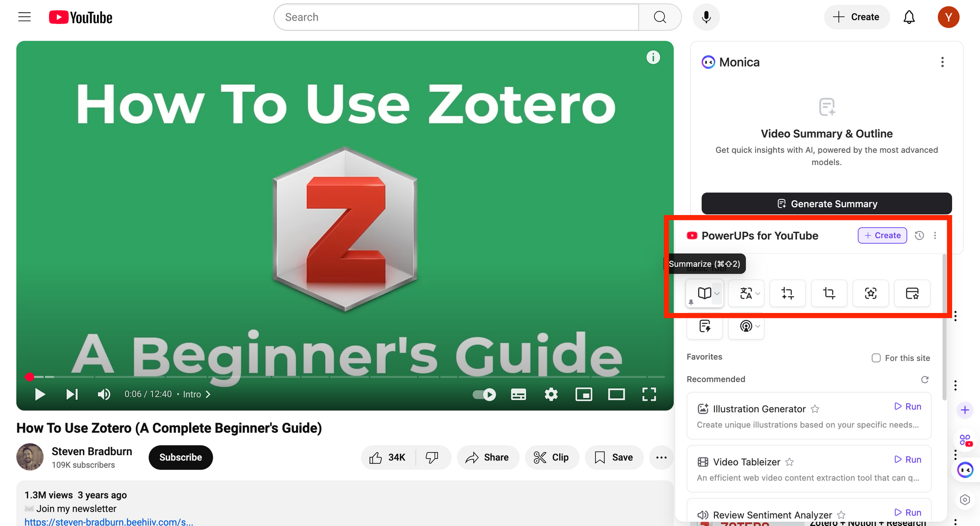Image resolution: width=980 pixels, height=526 pixels.
Task: Toggle subtitles/closed captions
Action: [518, 394]
